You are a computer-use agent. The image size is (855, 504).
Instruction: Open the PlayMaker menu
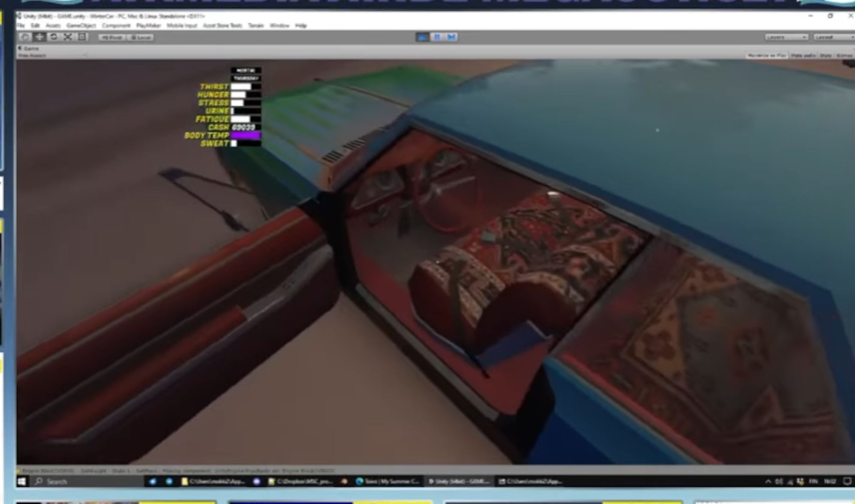148,26
